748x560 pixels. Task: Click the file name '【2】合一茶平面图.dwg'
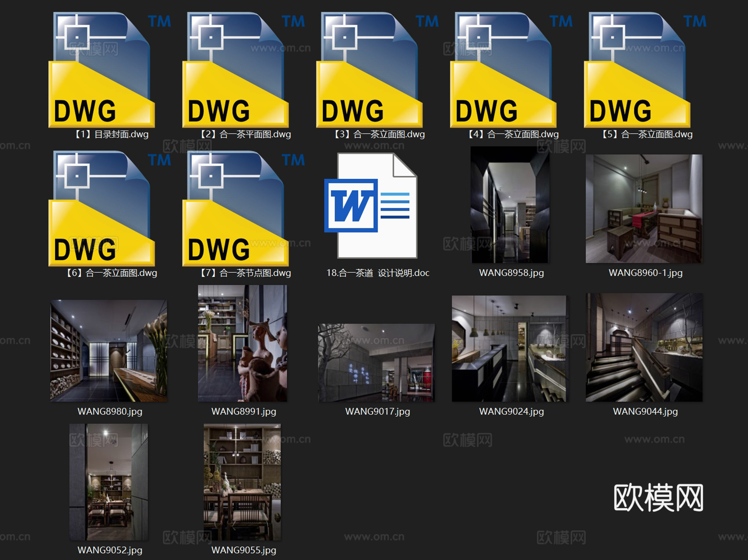(x=244, y=134)
